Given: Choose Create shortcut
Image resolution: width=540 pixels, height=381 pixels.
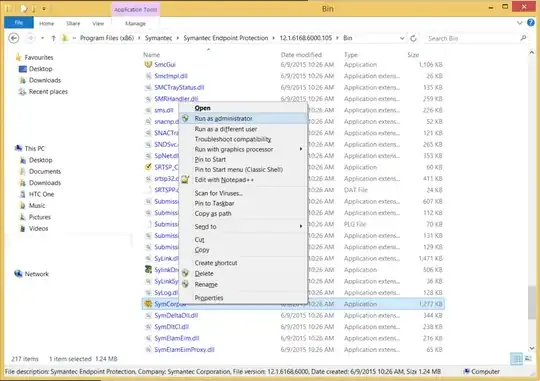Looking at the screenshot, I should click(243, 263).
